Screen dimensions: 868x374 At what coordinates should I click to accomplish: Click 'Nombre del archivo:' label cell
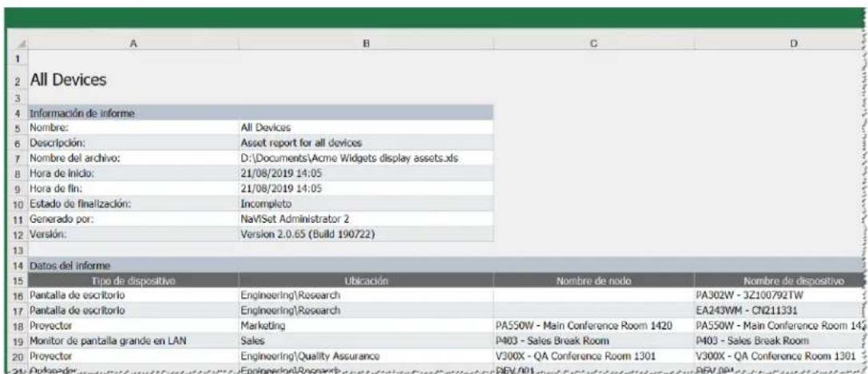pyautogui.click(x=133, y=158)
